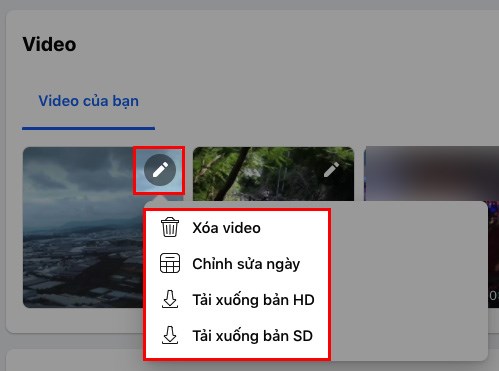This screenshot has height=371, width=499.
Task: Open the green forest video thumbnail
Action: [273, 174]
